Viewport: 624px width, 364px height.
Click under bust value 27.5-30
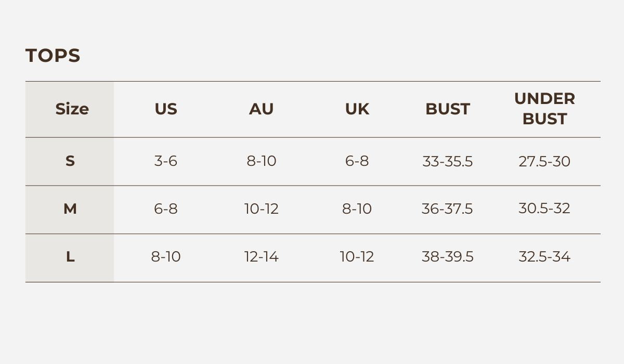coord(544,161)
